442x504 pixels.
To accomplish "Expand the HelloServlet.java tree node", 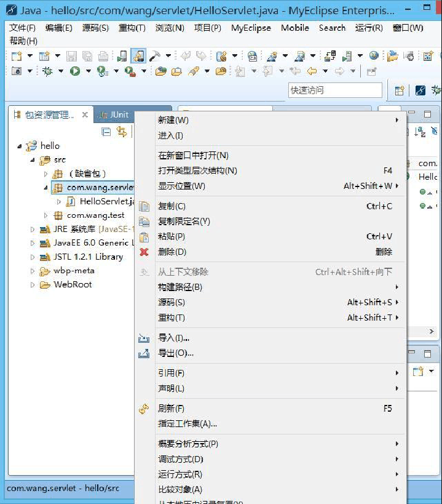I will point(59,202).
